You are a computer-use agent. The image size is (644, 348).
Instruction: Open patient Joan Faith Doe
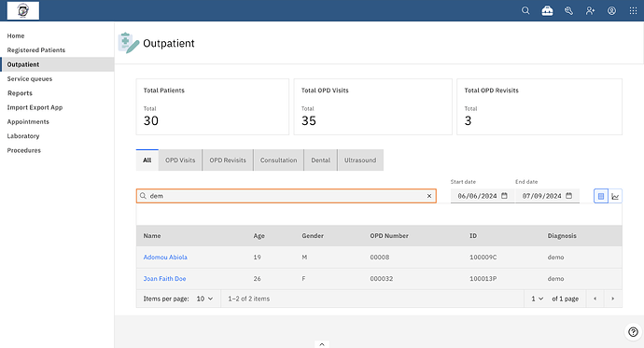pyautogui.click(x=164, y=279)
